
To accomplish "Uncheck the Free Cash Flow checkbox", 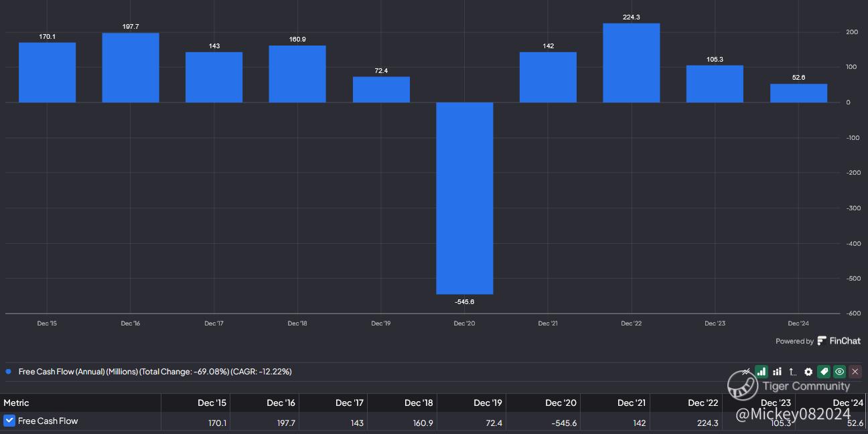I will click(x=9, y=421).
